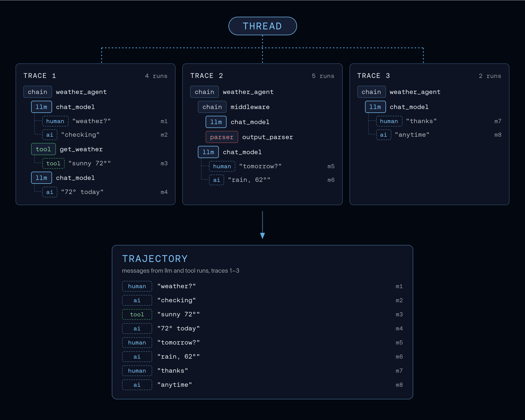Click the output_parser run name
The width and height of the screenshot is (525, 420).
pyautogui.click(x=268, y=137)
